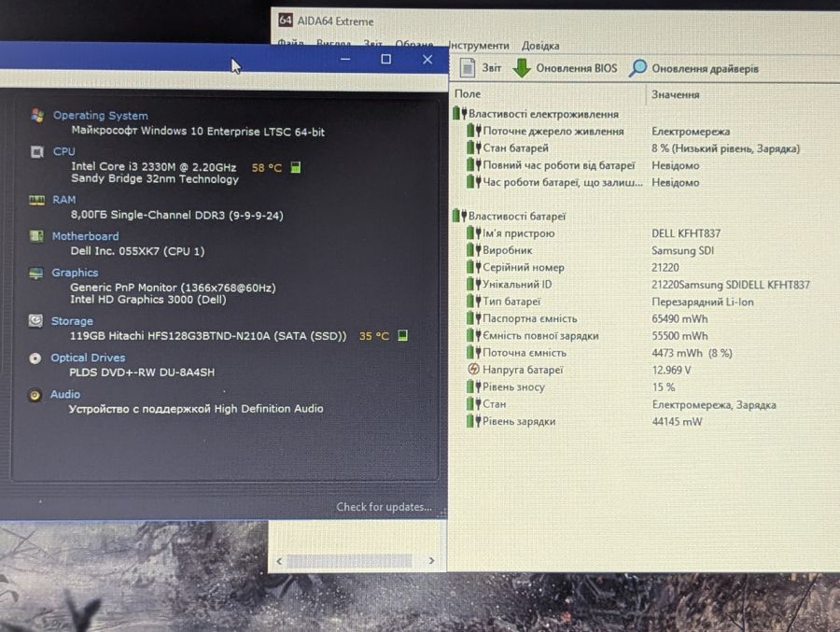Open the Optical Drives section link
Viewport: 840px width, 632px height.
(x=88, y=358)
